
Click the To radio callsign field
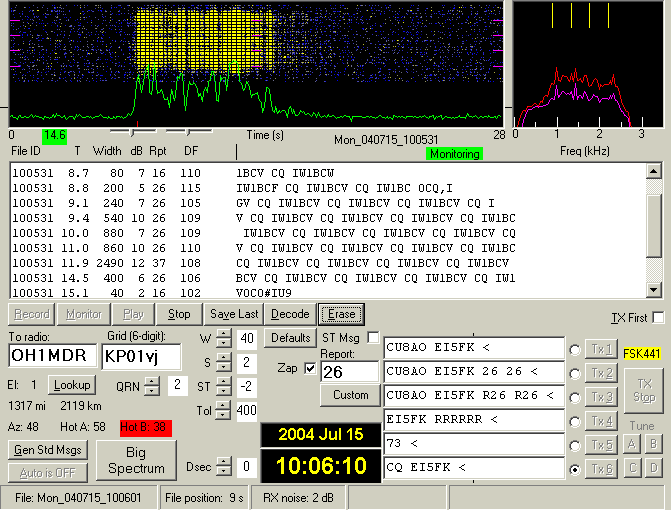(x=53, y=356)
